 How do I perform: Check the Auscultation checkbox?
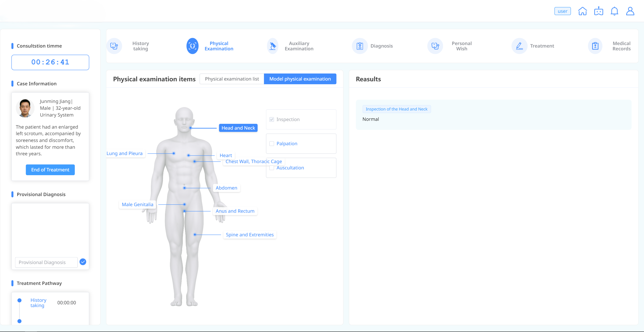click(272, 168)
